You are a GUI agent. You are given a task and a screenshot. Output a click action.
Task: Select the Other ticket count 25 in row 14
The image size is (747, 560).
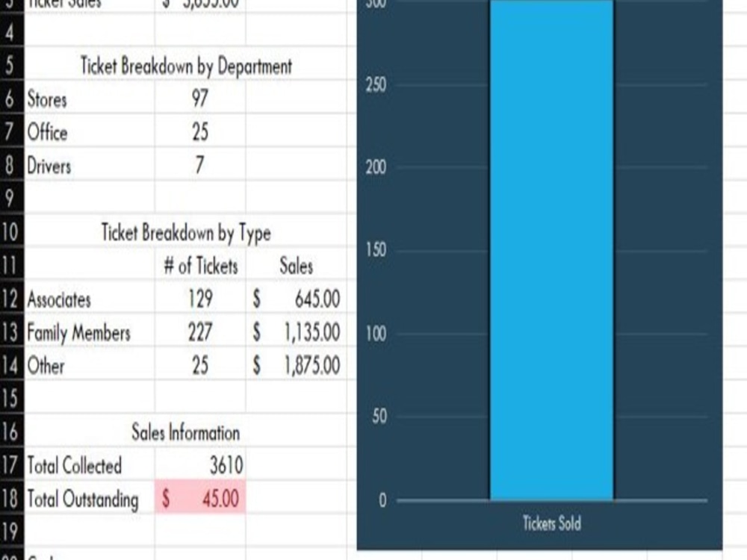point(200,365)
